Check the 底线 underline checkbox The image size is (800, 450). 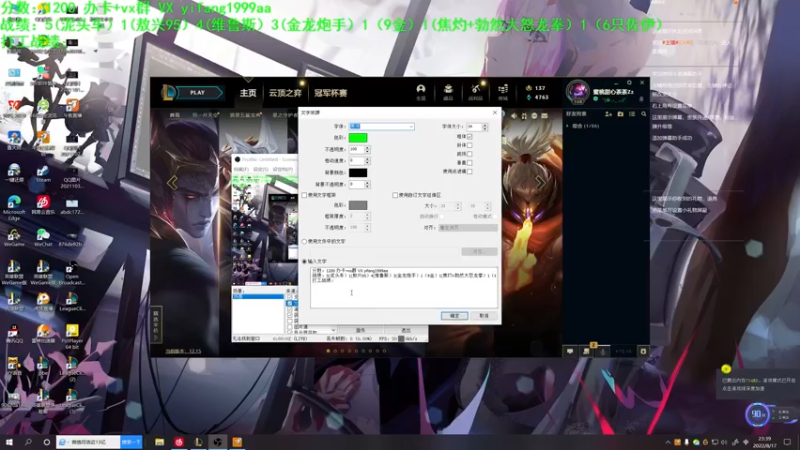[x=469, y=154]
